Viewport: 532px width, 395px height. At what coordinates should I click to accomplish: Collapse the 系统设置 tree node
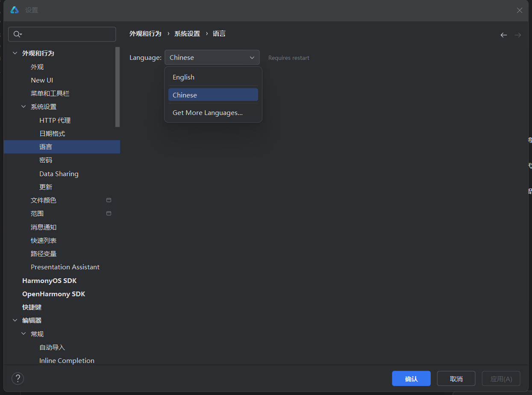click(24, 107)
